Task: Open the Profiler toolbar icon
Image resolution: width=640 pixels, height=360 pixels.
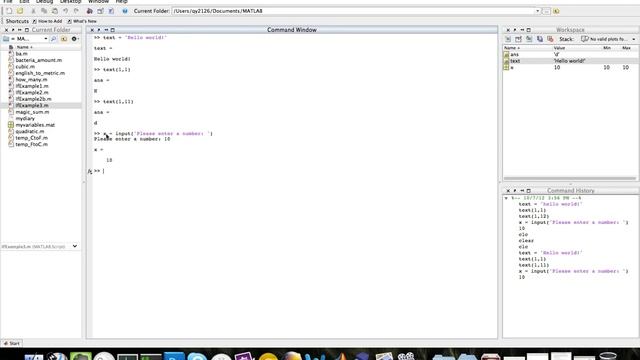Action: click(x=111, y=11)
